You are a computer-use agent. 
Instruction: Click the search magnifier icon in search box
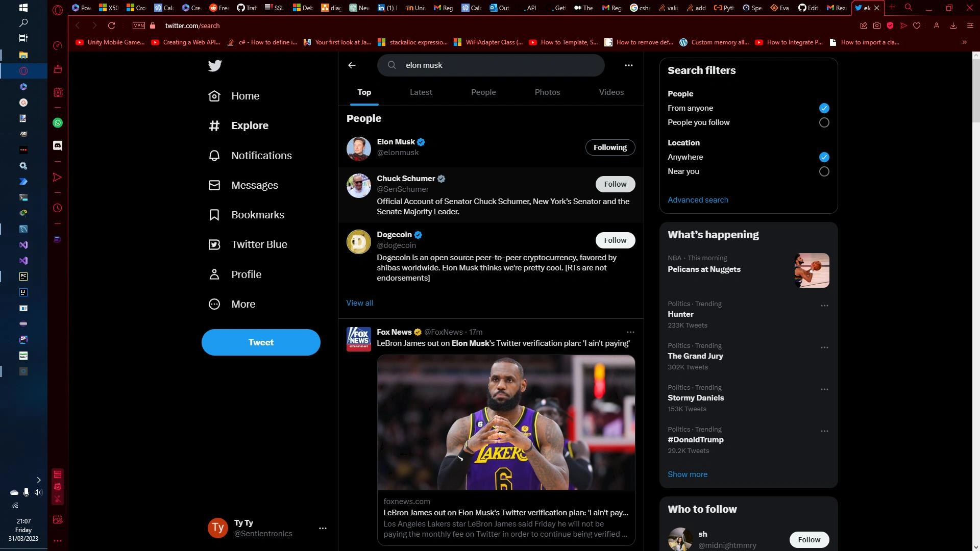[392, 65]
